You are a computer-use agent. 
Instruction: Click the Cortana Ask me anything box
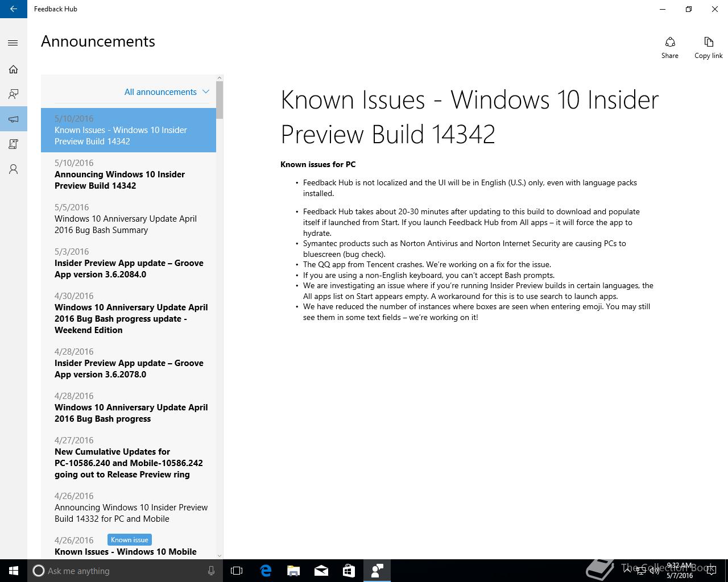pos(125,571)
